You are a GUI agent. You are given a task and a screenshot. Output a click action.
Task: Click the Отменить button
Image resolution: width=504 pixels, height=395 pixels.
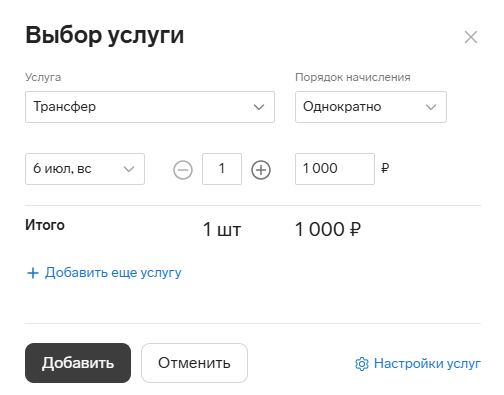194,363
